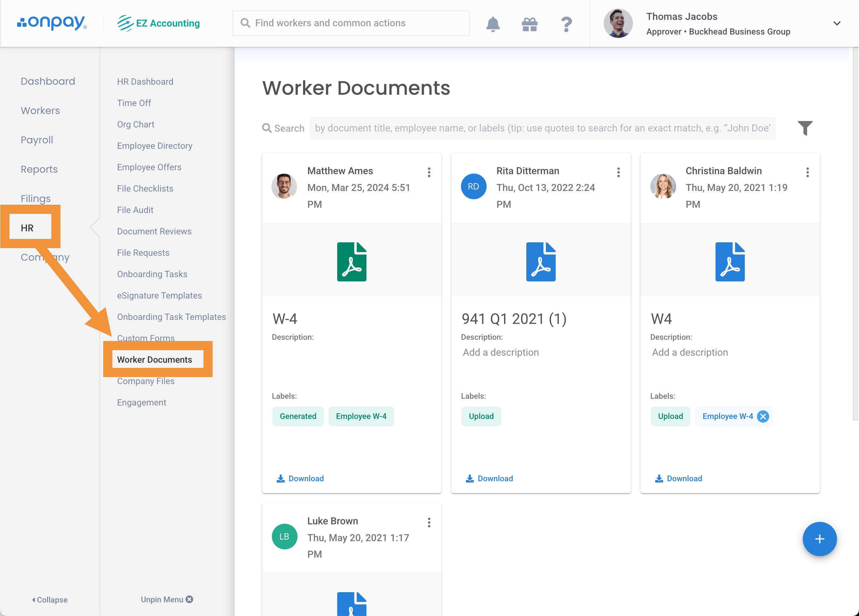Click the gift rewards icon
The height and width of the screenshot is (616, 859).
click(x=529, y=24)
